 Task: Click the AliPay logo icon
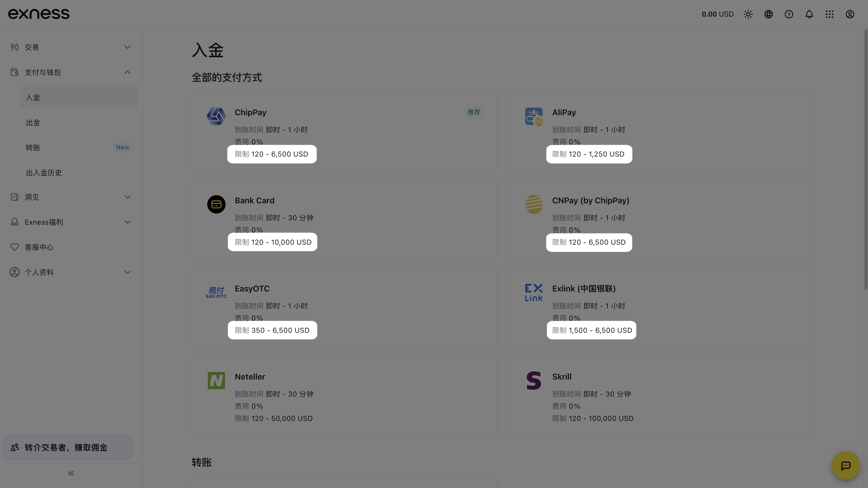534,117
